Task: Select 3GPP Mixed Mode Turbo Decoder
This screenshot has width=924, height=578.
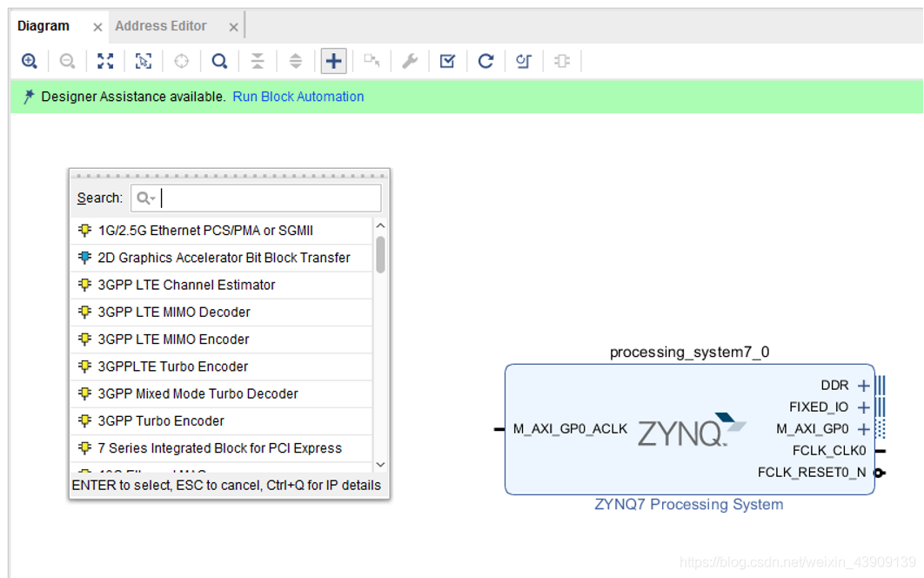Action: [x=222, y=393]
